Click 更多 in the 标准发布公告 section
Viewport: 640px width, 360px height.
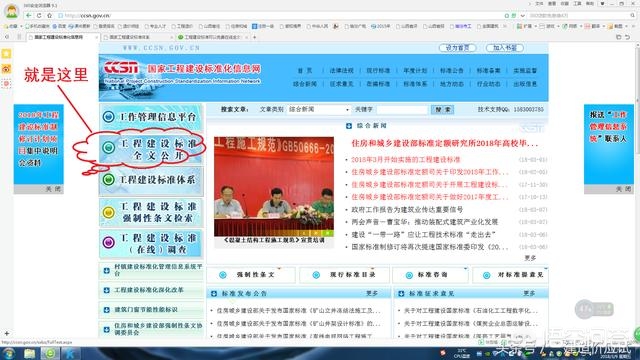point(372,293)
